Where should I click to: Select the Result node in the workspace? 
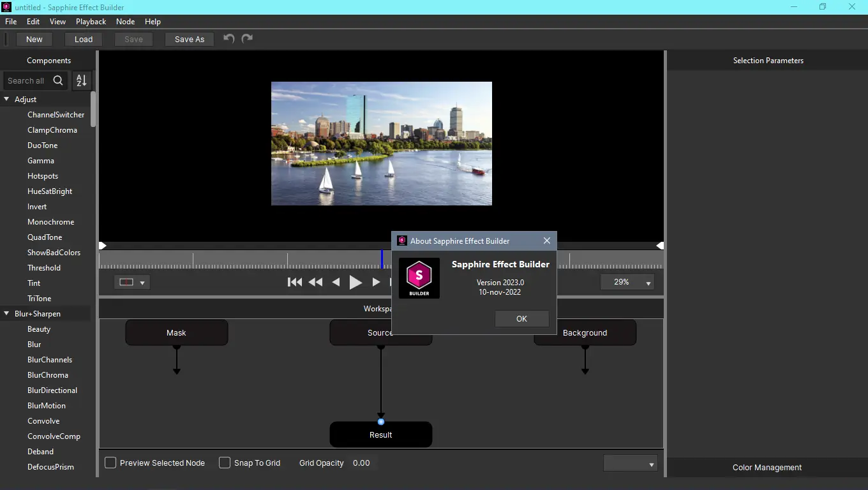[381, 434]
